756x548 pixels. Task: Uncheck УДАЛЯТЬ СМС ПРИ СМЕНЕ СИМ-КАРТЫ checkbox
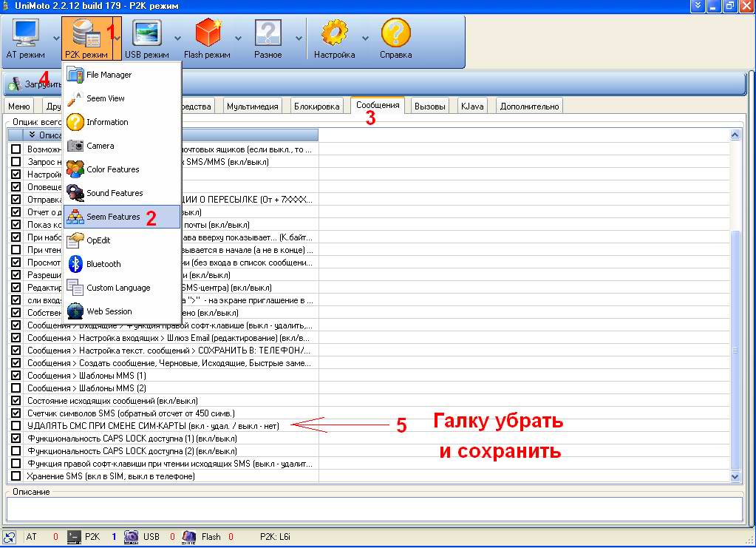16,425
